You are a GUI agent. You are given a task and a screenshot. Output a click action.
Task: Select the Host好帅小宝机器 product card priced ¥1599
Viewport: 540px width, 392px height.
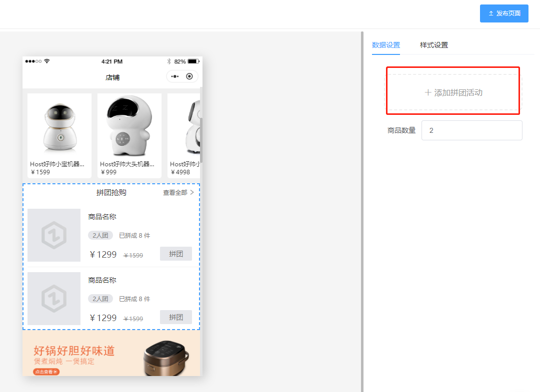pyautogui.click(x=59, y=136)
